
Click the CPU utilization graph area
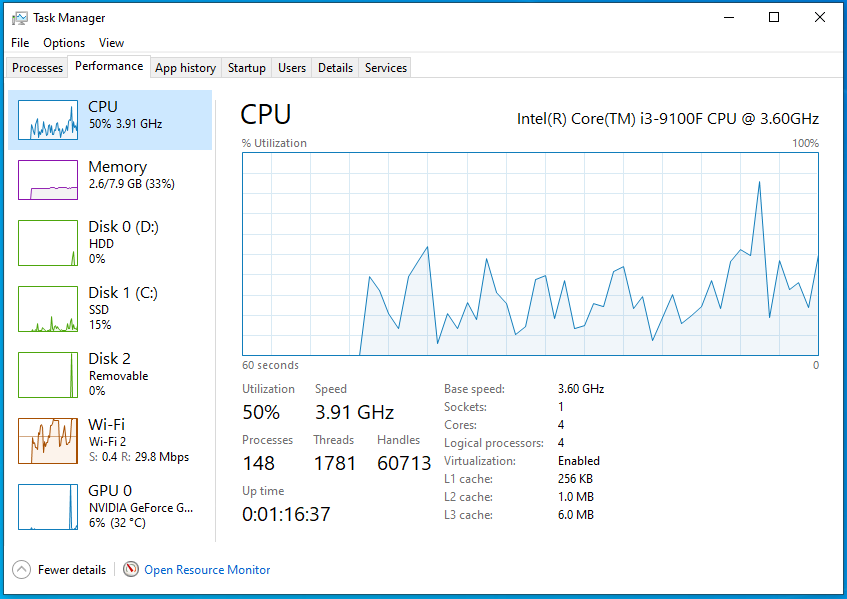click(x=530, y=254)
